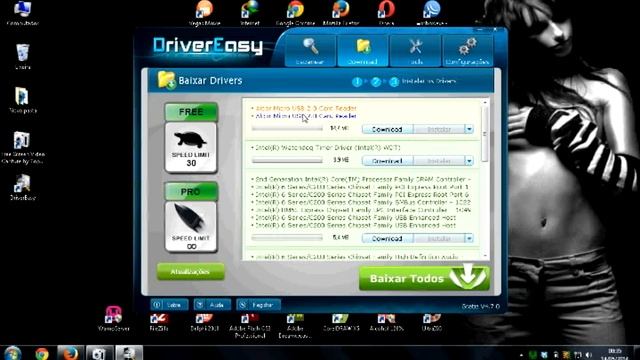Click the Registrar button in footer
This screenshot has width=640, height=360.
[x=258, y=305]
